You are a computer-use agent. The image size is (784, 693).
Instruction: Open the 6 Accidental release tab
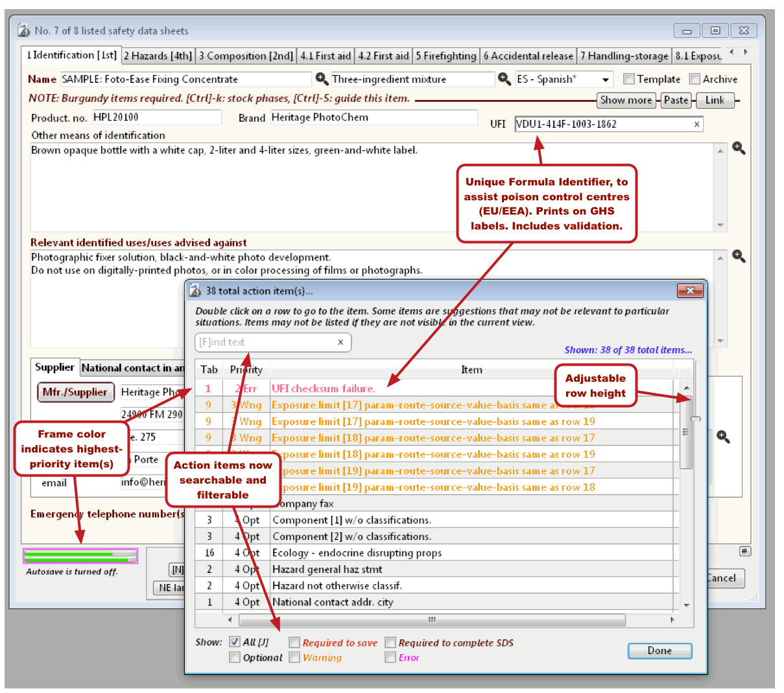(528, 56)
